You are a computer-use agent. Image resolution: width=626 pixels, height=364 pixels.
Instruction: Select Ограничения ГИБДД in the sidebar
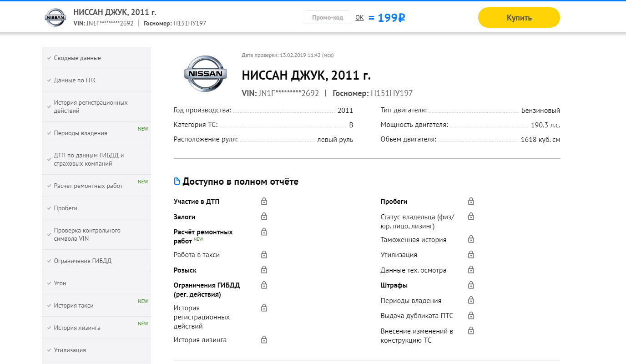coord(96,261)
